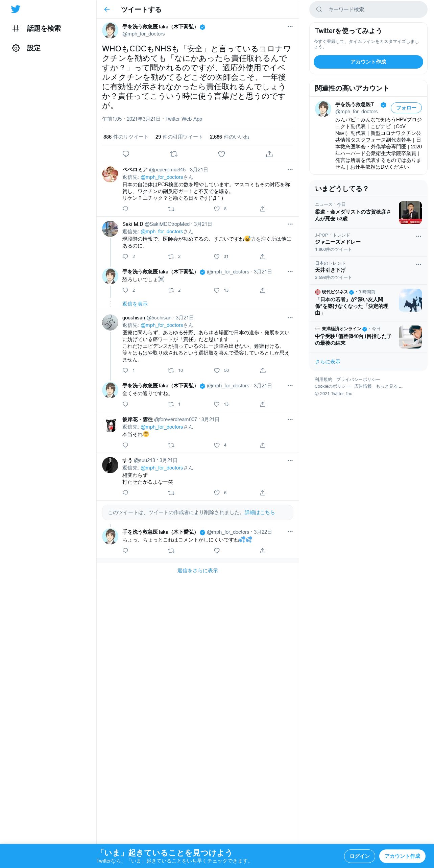Reply to すう's tweet
Image resolution: width=434 pixels, height=868 pixels.
click(125, 493)
